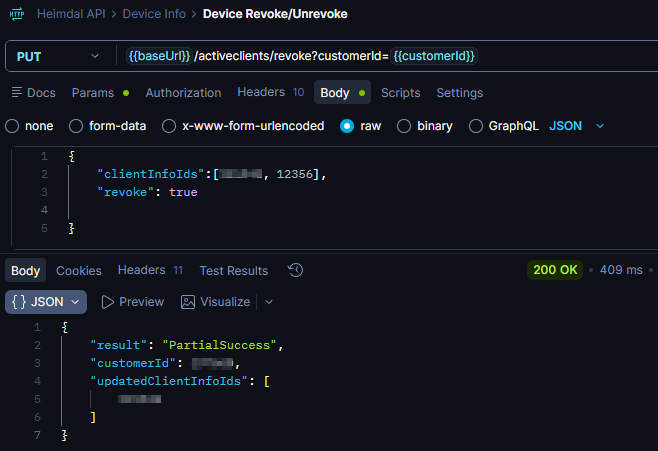Click the HTTP request type icon

tap(17, 14)
